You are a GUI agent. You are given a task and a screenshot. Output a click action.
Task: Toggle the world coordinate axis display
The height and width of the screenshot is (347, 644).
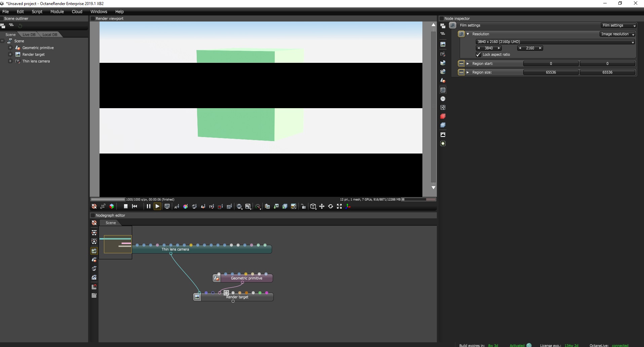pos(348,207)
